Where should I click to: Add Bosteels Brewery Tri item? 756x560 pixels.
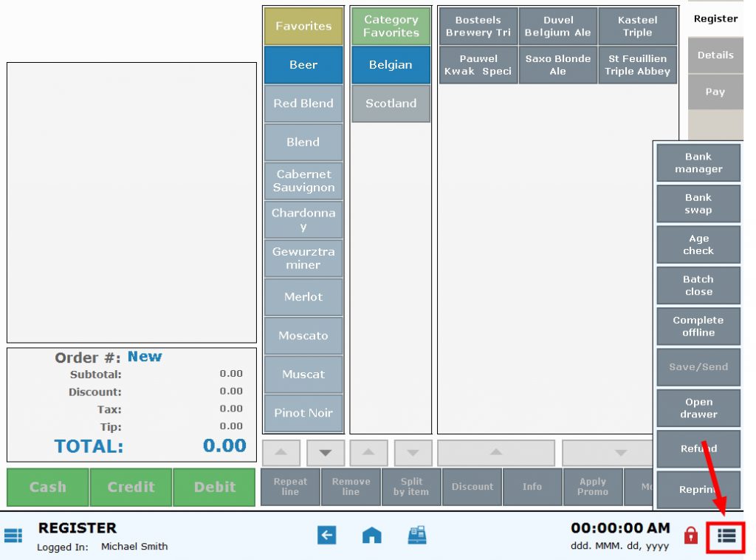[478, 26]
